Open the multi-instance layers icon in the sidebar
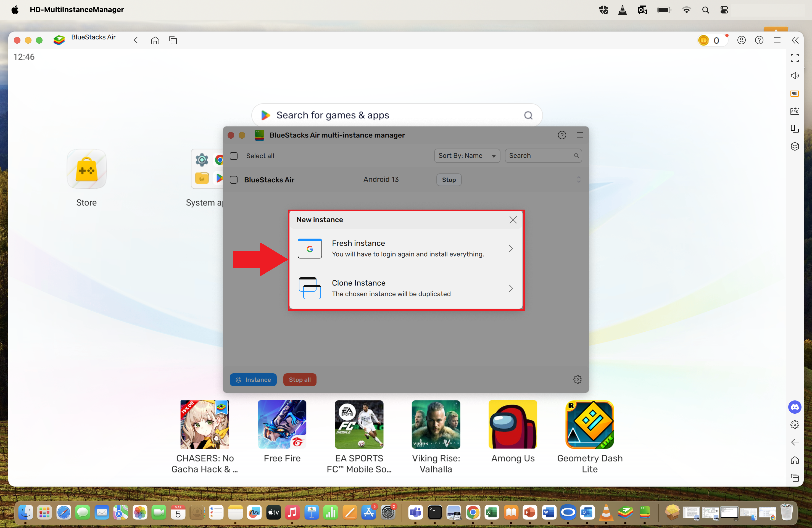The height and width of the screenshot is (528, 812). [x=795, y=146]
